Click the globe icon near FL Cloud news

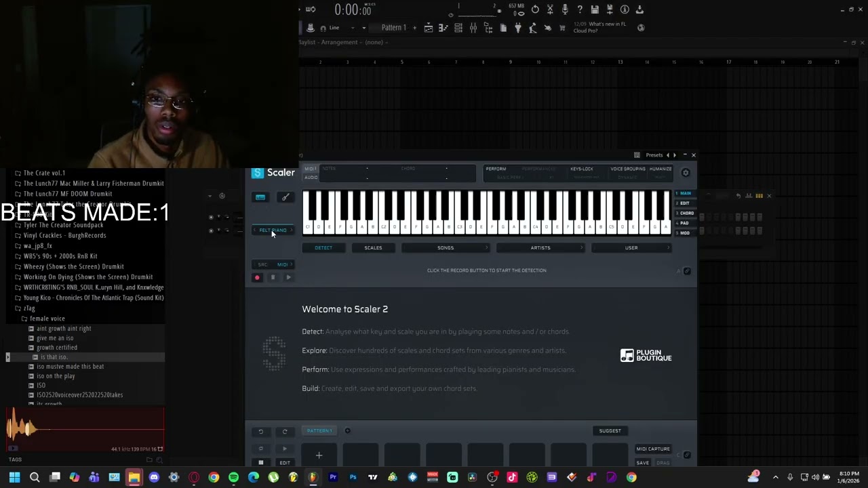click(x=641, y=28)
